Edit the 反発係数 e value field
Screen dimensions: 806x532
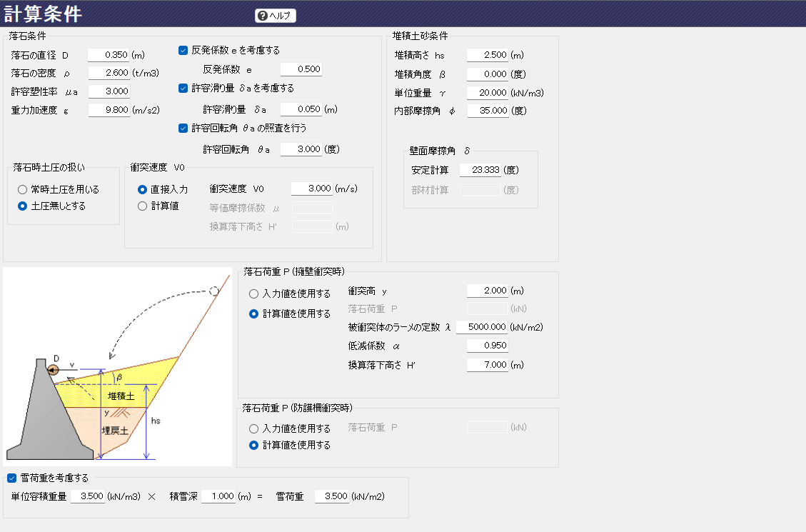click(301, 69)
